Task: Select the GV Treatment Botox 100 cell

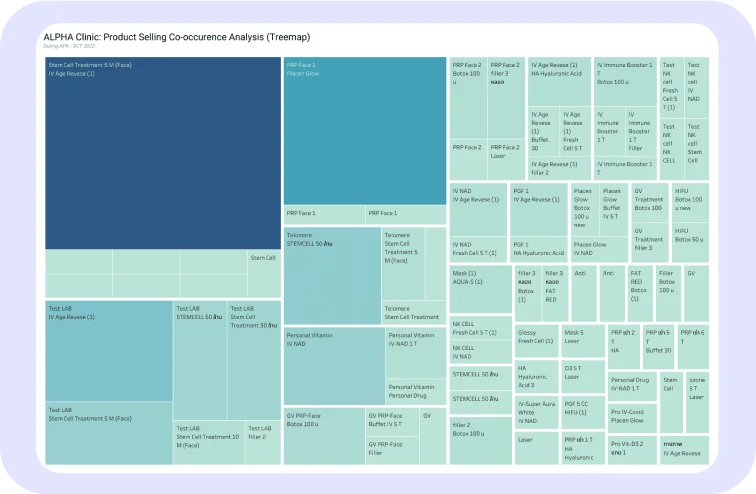Action: [x=650, y=203]
